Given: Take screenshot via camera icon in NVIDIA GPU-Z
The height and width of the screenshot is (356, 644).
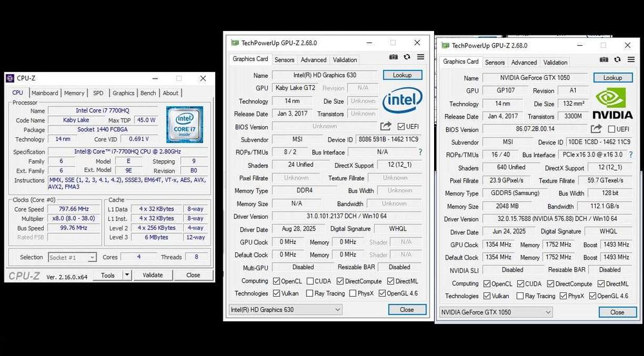Looking at the screenshot, I should (603, 59).
